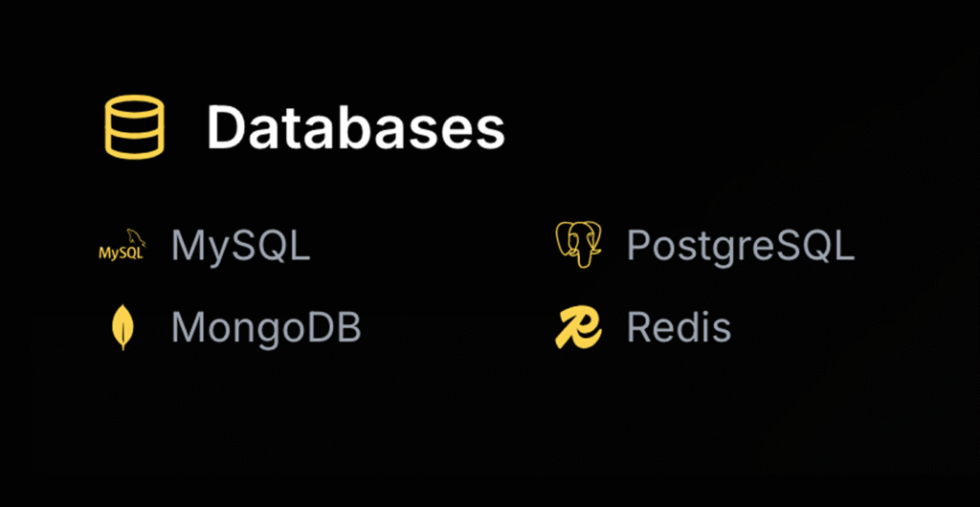The height and width of the screenshot is (507, 980).
Task: Select the MySQL dolphin logo icon
Action: coord(122,246)
